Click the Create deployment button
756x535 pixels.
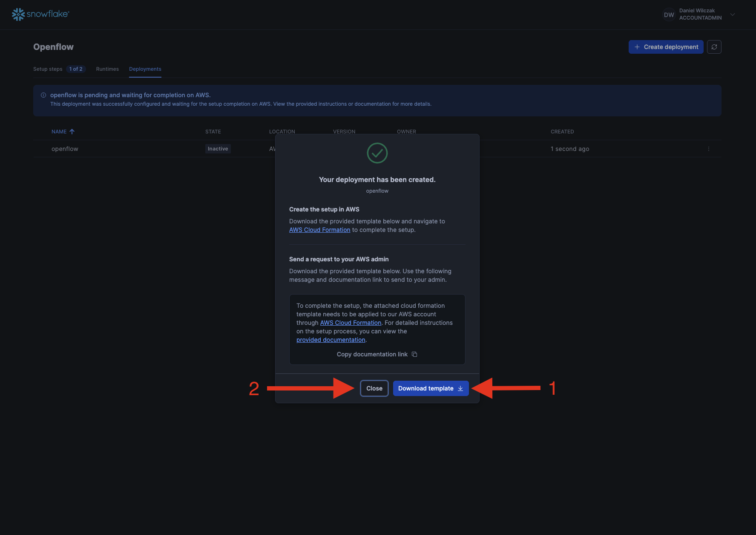click(666, 47)
